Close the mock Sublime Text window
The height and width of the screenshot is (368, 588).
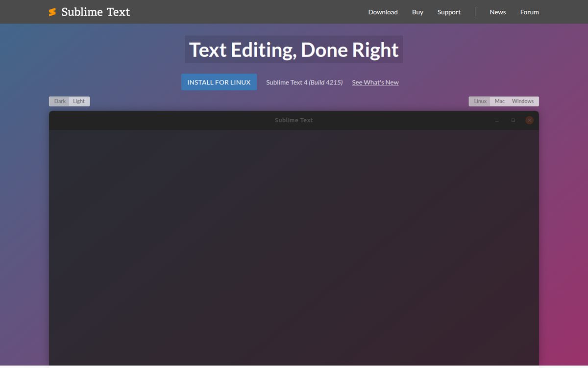point(529,120)
